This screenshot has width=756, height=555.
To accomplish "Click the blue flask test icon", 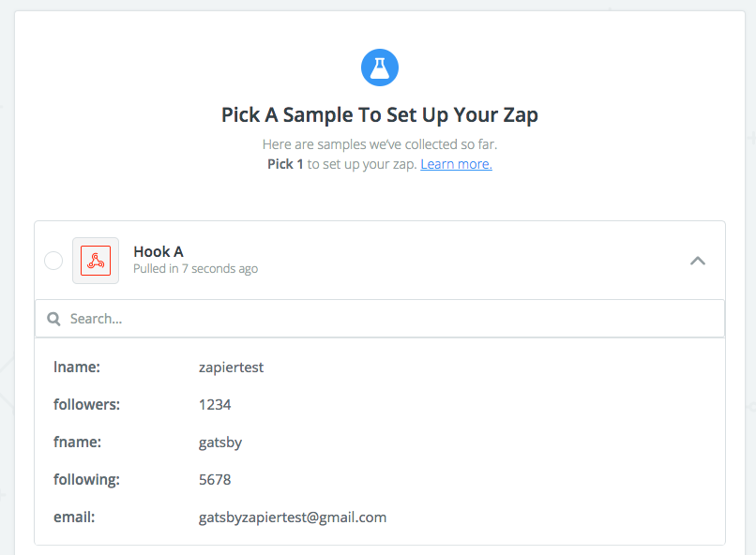I will click(380, 67).
